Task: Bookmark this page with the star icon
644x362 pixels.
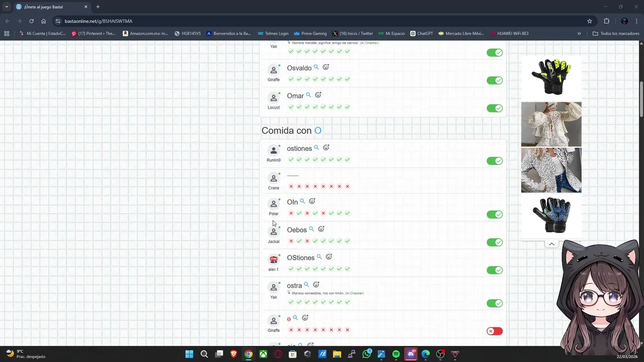Action: [590, 21]
